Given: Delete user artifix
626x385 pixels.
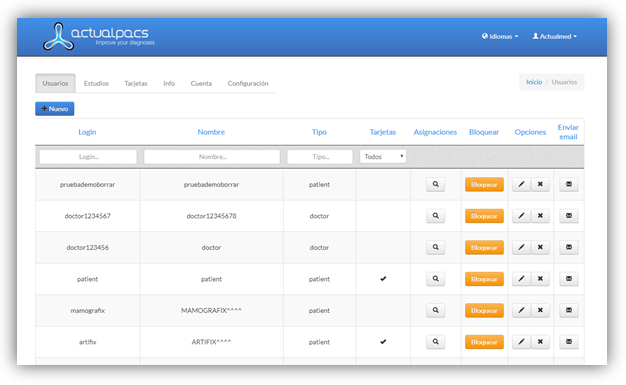Looking at the screenshot, I should 540,342.
